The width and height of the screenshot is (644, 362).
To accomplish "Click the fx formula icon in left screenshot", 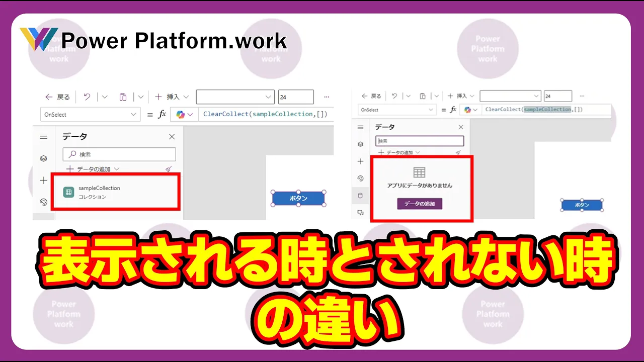I will [x=162, y=115].
